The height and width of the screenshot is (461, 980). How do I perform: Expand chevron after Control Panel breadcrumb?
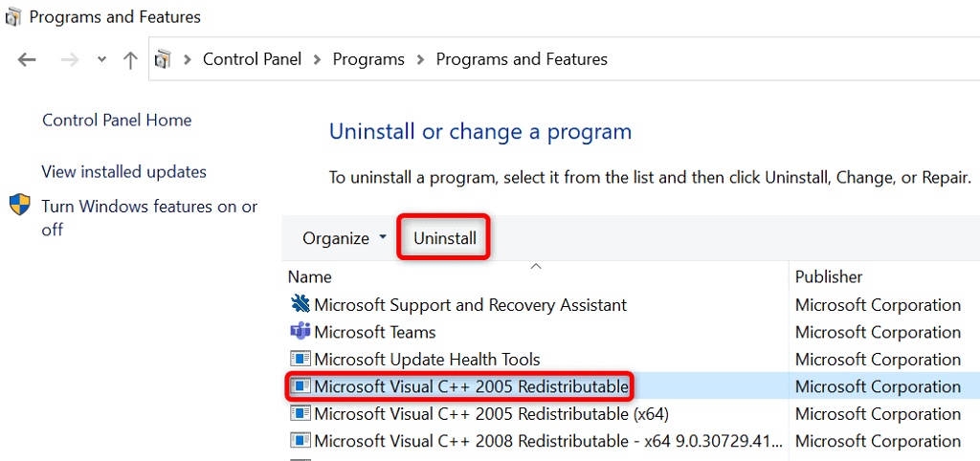[x=317, y=59]
